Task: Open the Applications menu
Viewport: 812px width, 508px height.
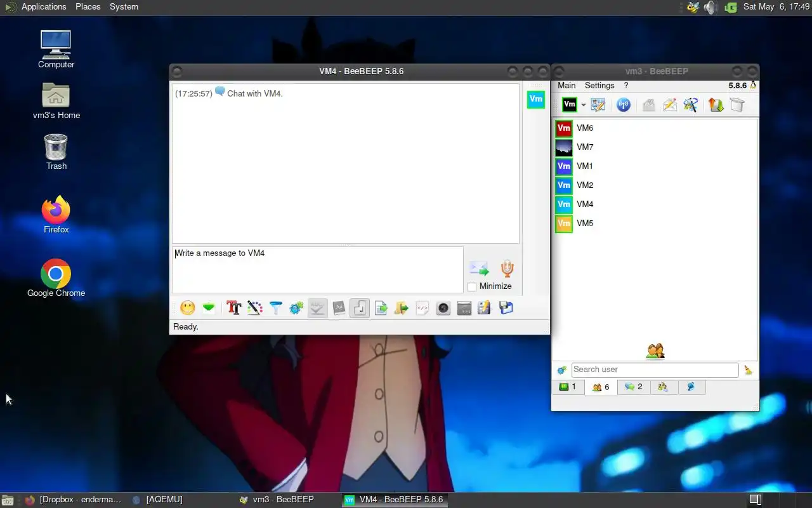Action: coord(44,6)
